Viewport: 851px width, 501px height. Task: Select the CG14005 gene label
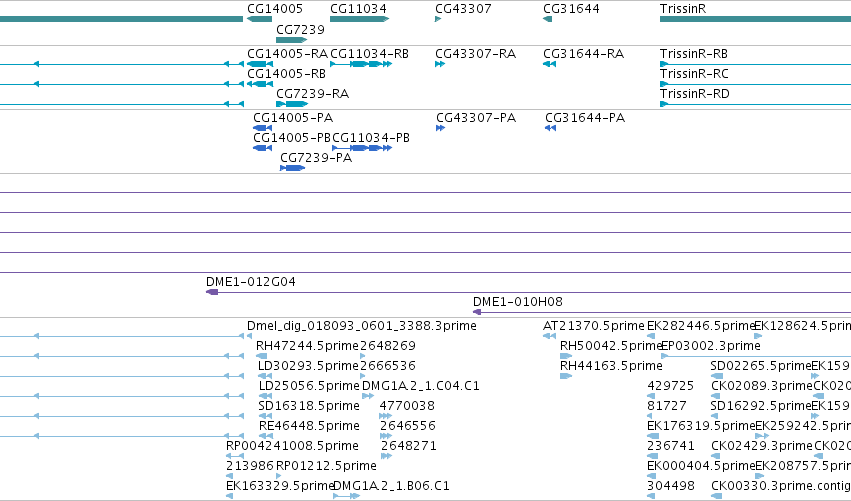click(275, 9)
